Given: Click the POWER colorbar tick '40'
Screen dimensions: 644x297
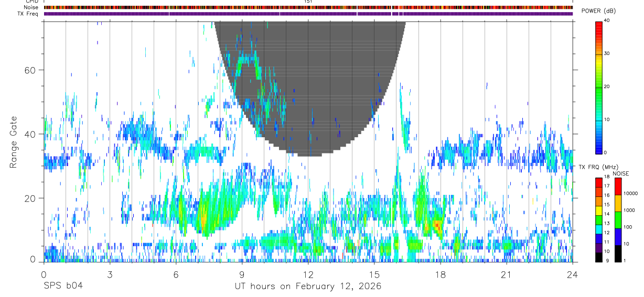Looking at the screenshot, I should tap(607, 21).
